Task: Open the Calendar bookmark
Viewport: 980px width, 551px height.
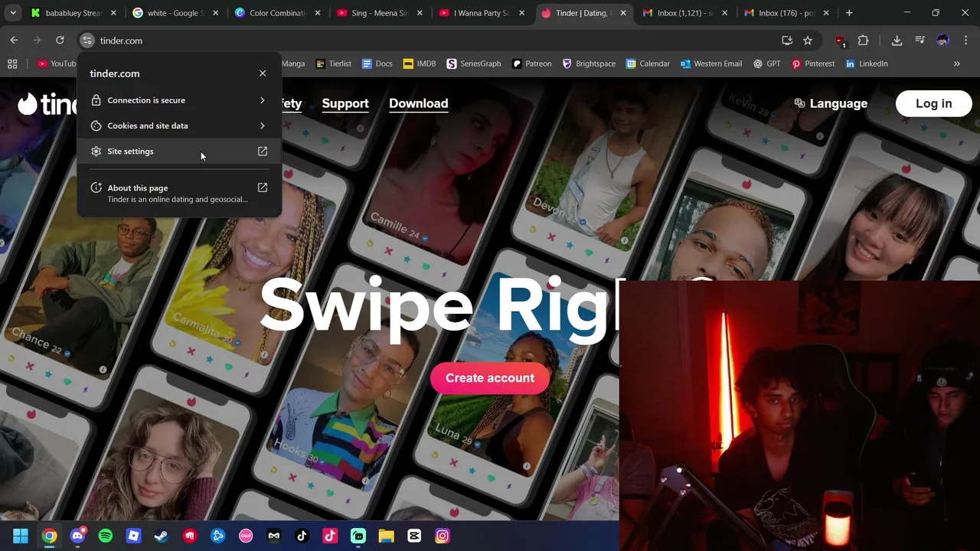Action: click(x=648, y=64)
